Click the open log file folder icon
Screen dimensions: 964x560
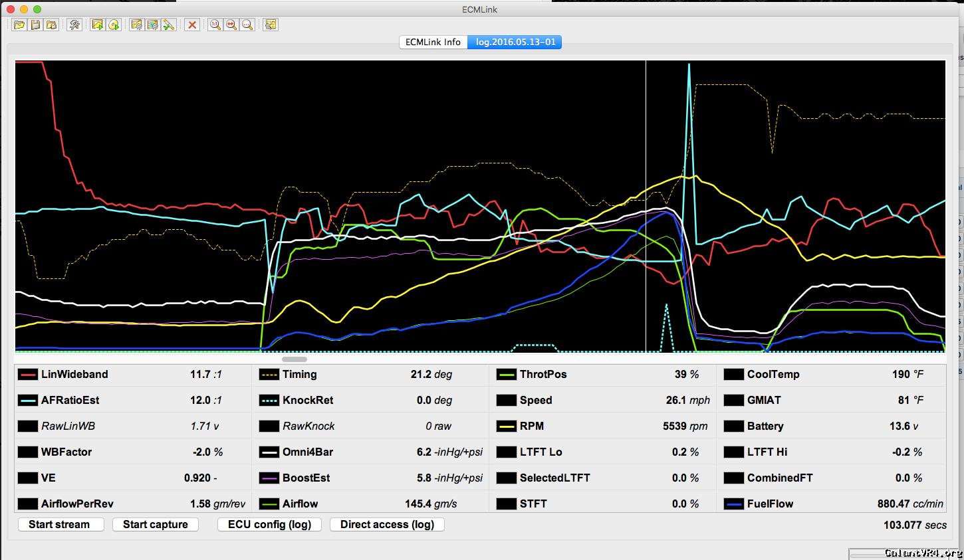tap(19, 25)
